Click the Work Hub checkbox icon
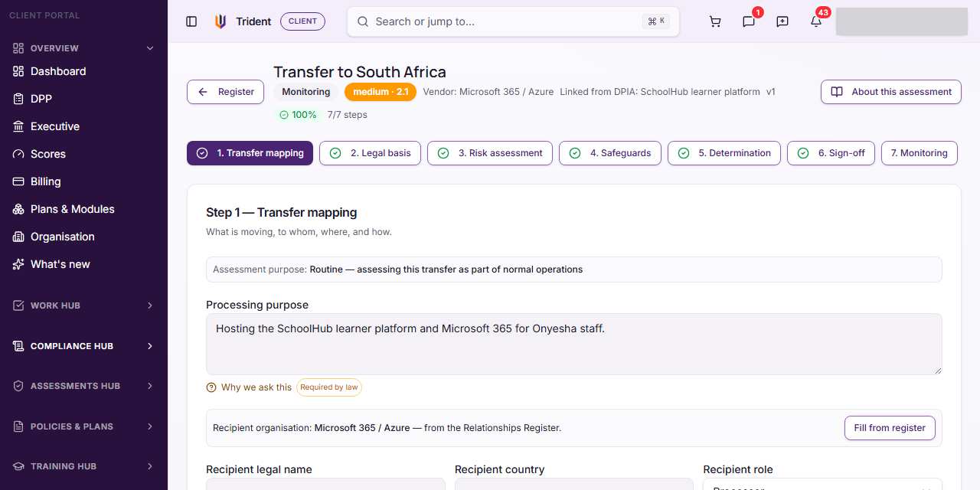Viewport: 980px width, 490px height. pos(18,305)
